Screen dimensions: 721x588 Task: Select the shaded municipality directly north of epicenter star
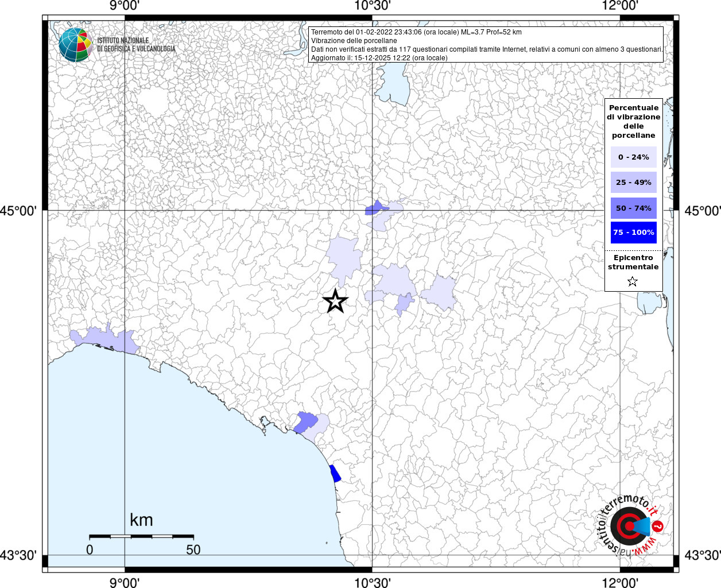coord(344,260)
